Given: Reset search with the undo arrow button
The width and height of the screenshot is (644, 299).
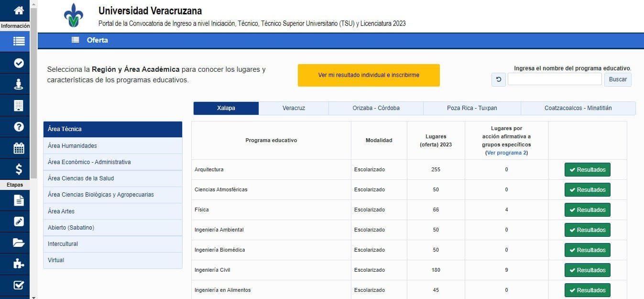Looking at the screenshot, I should (x=499, y=79).
